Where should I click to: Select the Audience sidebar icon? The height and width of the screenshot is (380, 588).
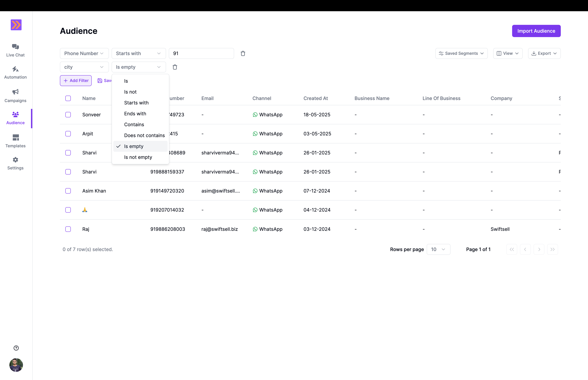(x=15, y=118)
